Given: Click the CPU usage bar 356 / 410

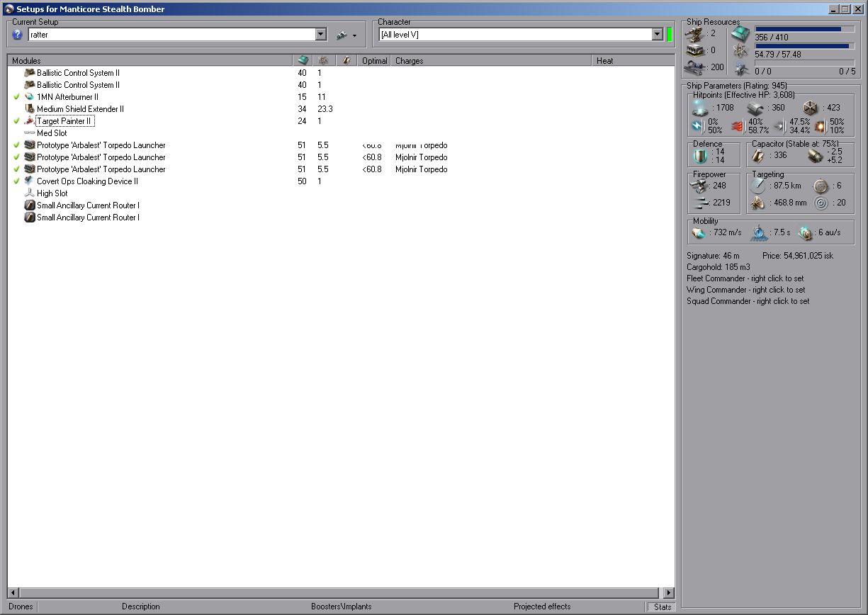Looking at the screenshot, I should coord(804,29).
